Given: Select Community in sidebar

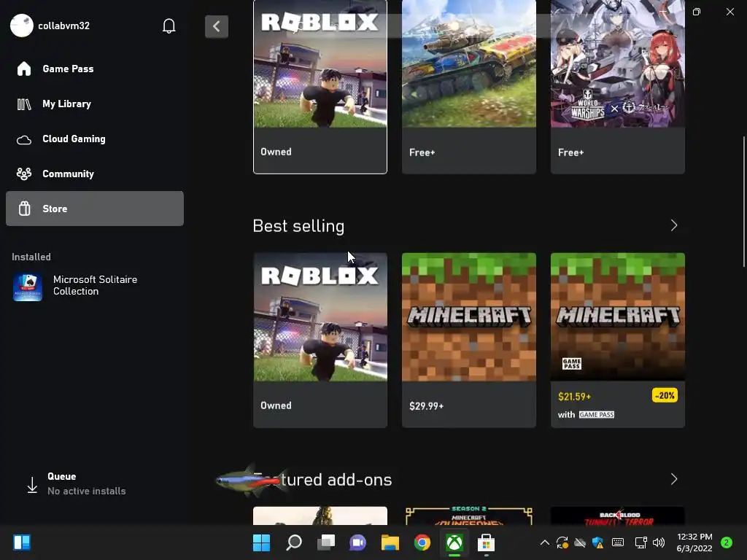Looking at the screenshot, I should (x=94, y=174).
